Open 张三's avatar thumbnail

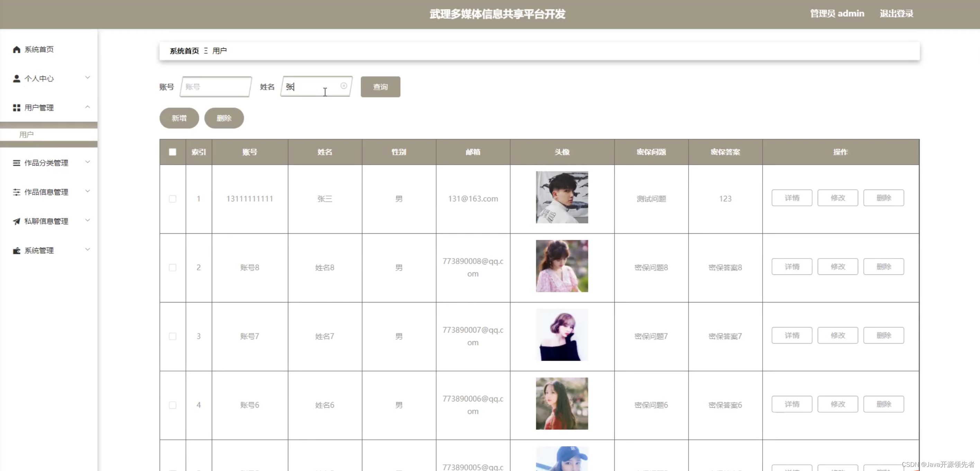(561, 197)
